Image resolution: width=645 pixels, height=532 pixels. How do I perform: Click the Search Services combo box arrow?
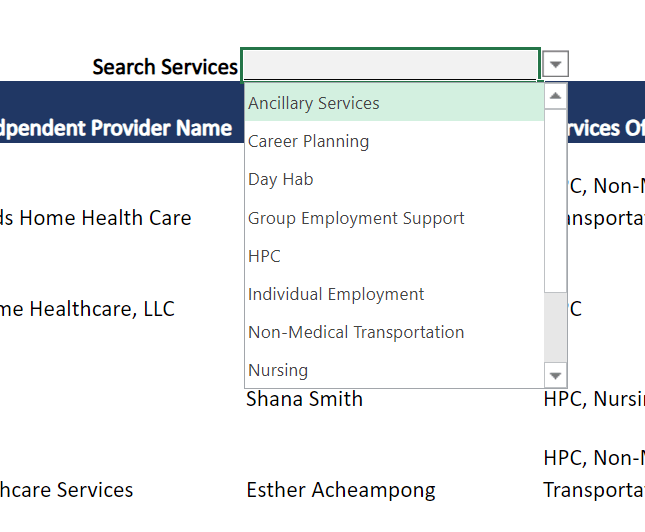coord(557,65)
